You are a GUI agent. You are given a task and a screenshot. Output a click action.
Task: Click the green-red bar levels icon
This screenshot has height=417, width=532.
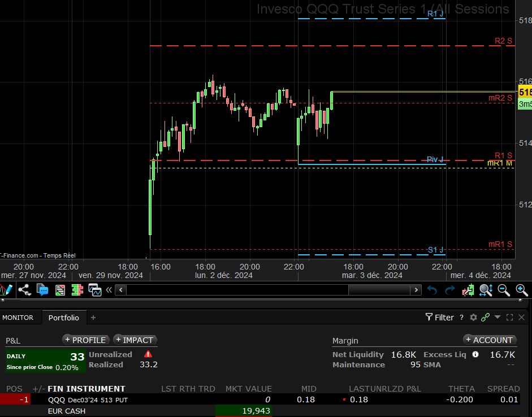(77, 290)
